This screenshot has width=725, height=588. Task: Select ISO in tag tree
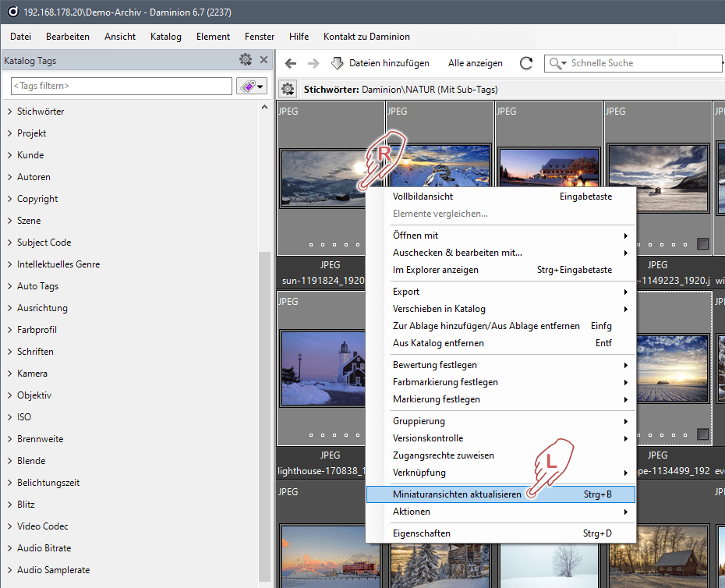click(24, 417)
